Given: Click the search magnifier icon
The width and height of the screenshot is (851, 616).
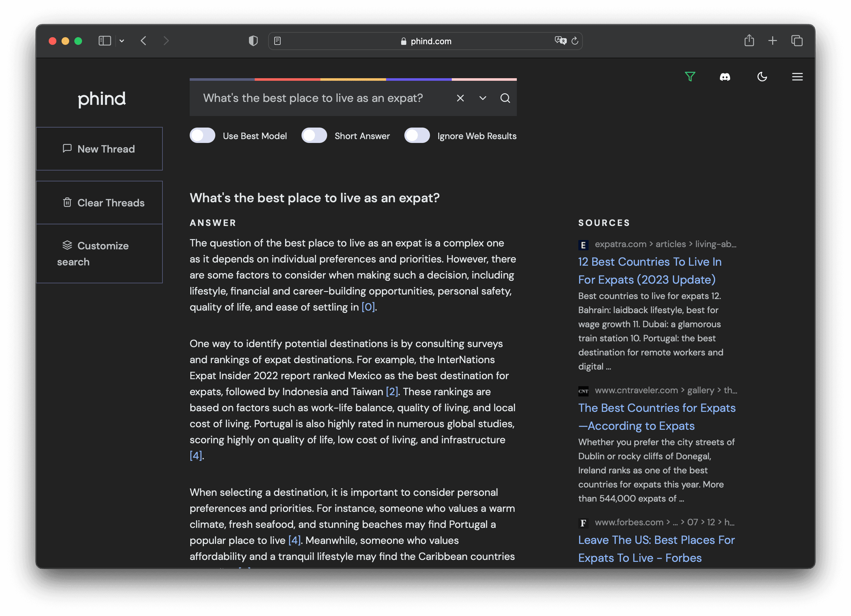Looking at the screenshot, I should (x=505, y=98).
